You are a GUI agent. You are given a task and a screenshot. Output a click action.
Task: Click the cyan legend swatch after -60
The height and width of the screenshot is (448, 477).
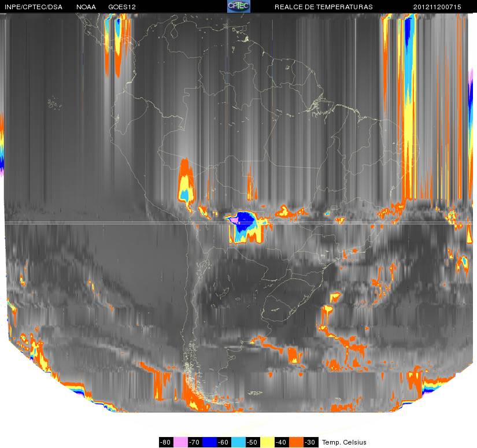point(238,442)
